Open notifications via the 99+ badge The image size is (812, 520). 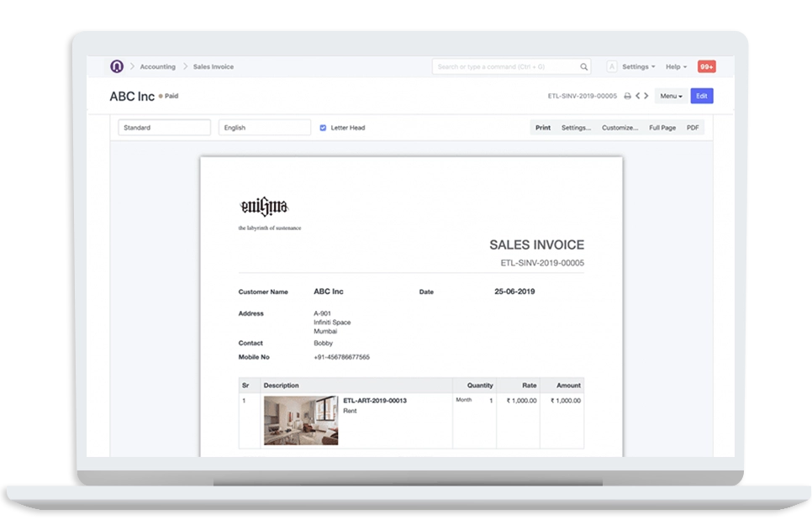(707, 66)
